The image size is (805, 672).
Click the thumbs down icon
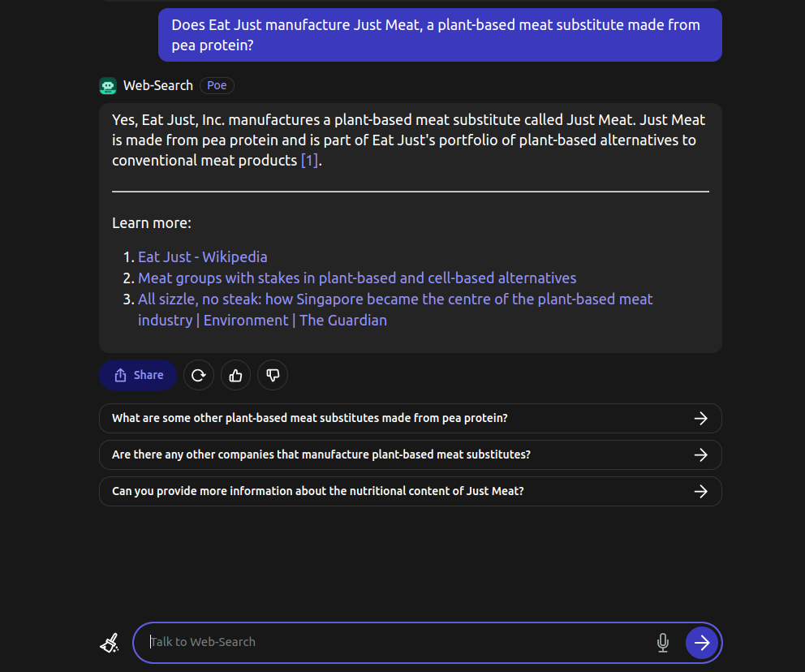(273, 375)
